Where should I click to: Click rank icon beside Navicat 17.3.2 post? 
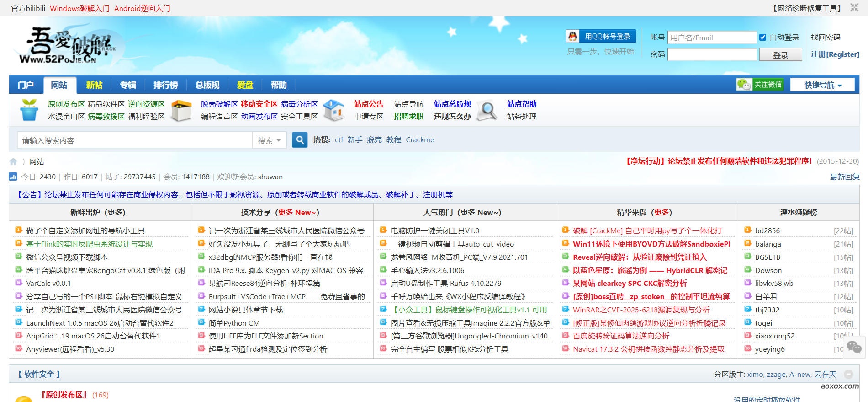[x=566, y=348]
